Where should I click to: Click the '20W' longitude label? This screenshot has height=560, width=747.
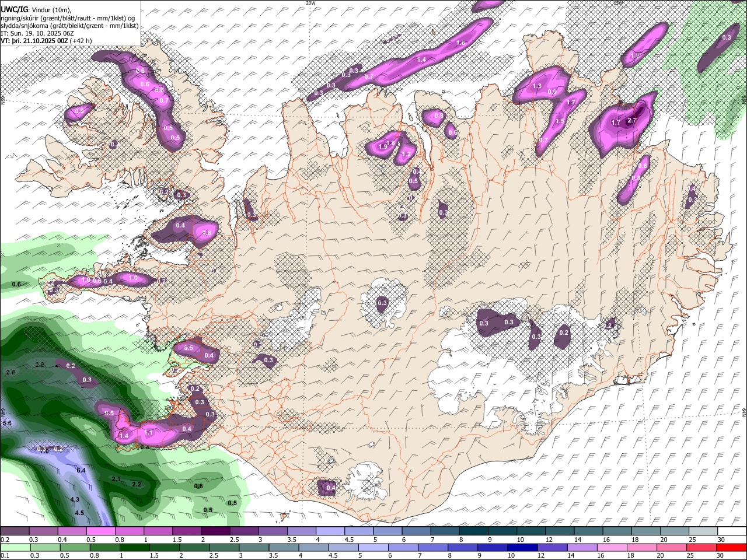coord(310,3)
